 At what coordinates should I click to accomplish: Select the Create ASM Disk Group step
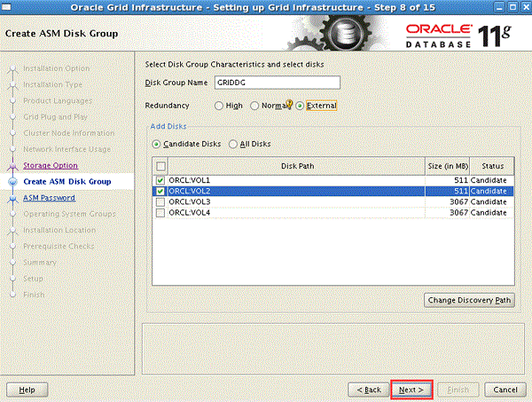pyautogui.click(x=67, y=182)
